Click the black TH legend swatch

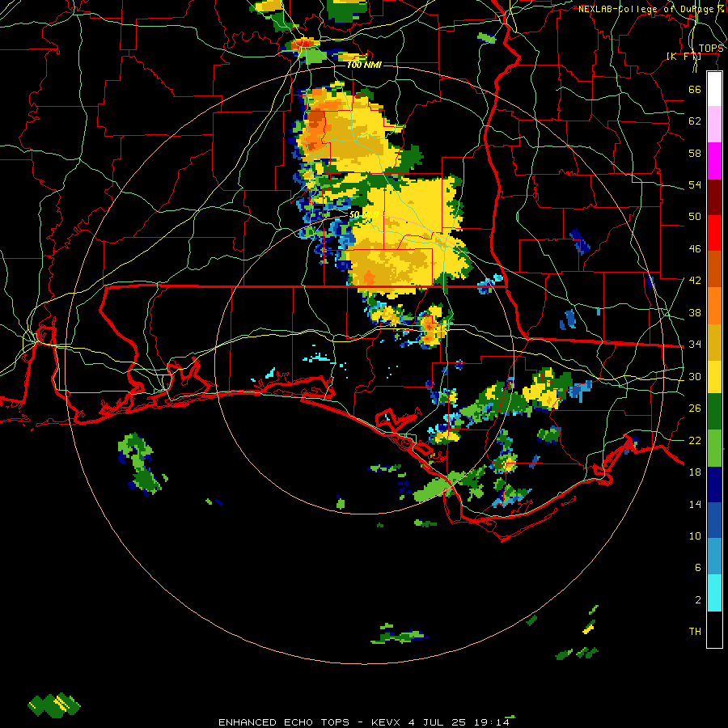[x=714, y=629]
